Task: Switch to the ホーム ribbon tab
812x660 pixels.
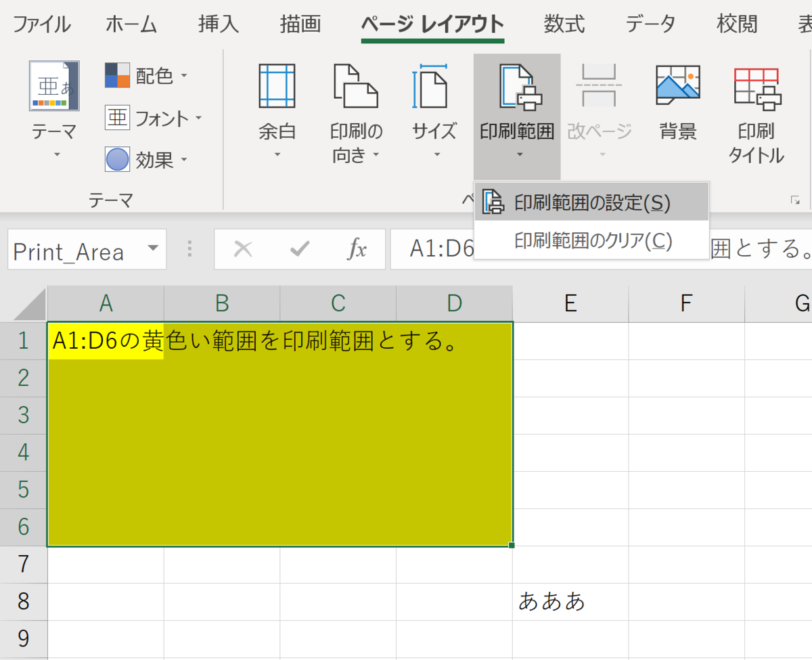Action: [x=131, y=24]
